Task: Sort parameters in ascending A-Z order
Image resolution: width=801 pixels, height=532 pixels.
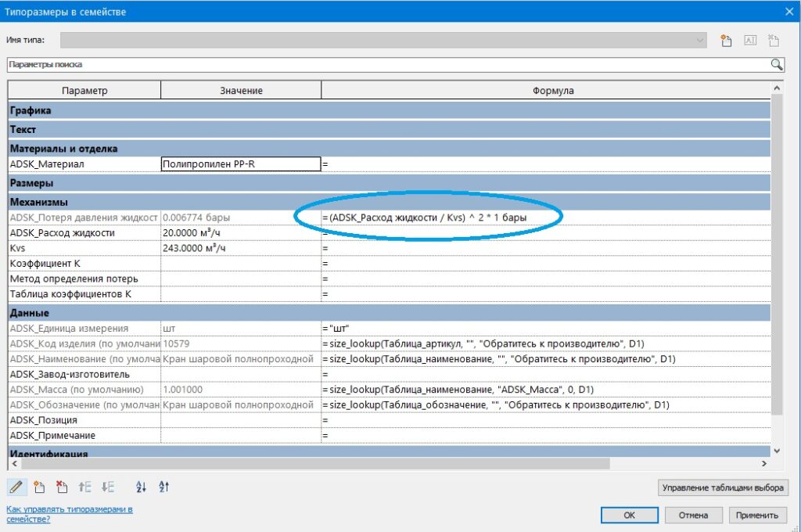Action: pos(141,487)
